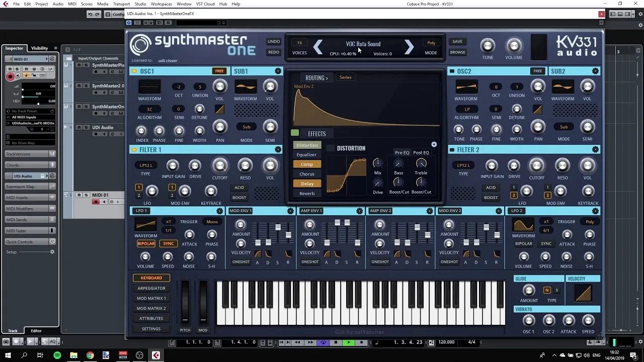This screenshot has height=362, width=644.
Task: Open Filter 1 type LP12 L dropdown
Action: tap(146, 165)
